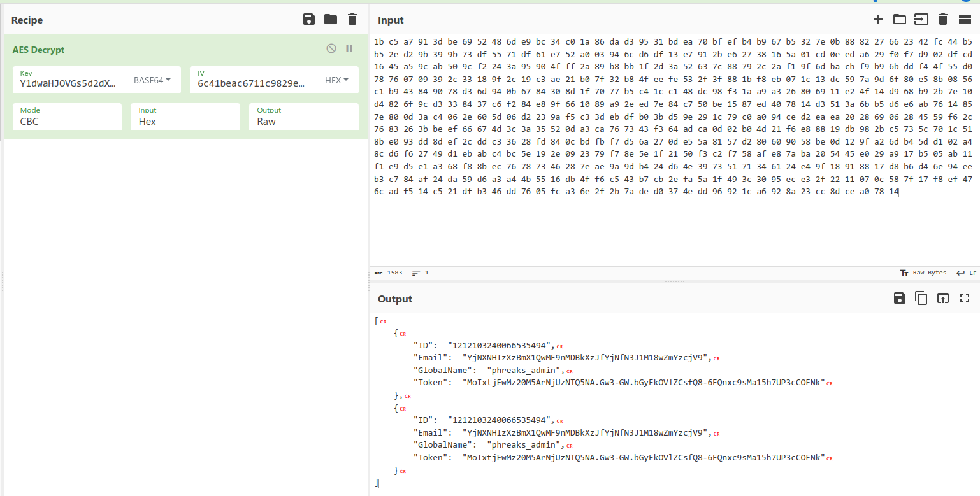Add a new input tab
The width and height of the screenshot is (980, 496).
tap(878, 19)
